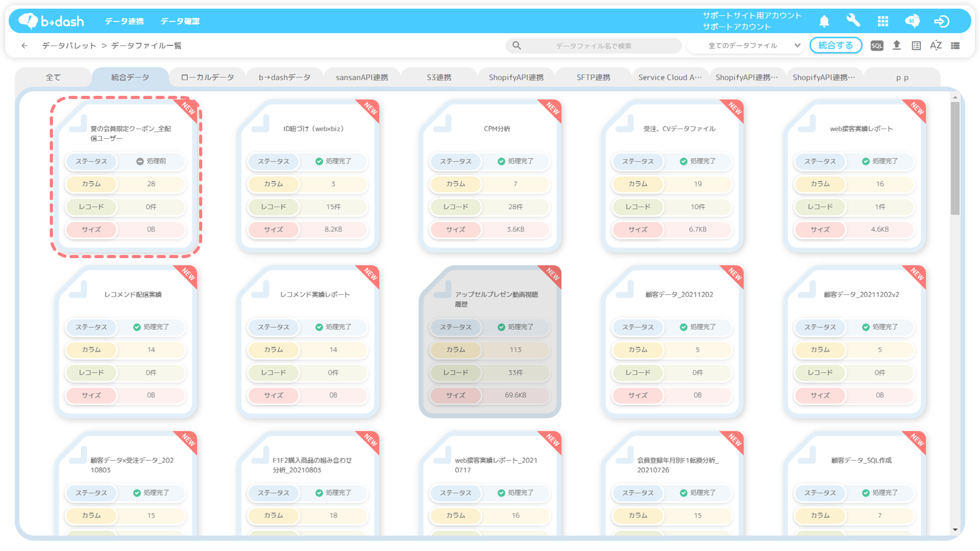Open the apps grid menu
980x551 pixels.
(x=883, y=21)
